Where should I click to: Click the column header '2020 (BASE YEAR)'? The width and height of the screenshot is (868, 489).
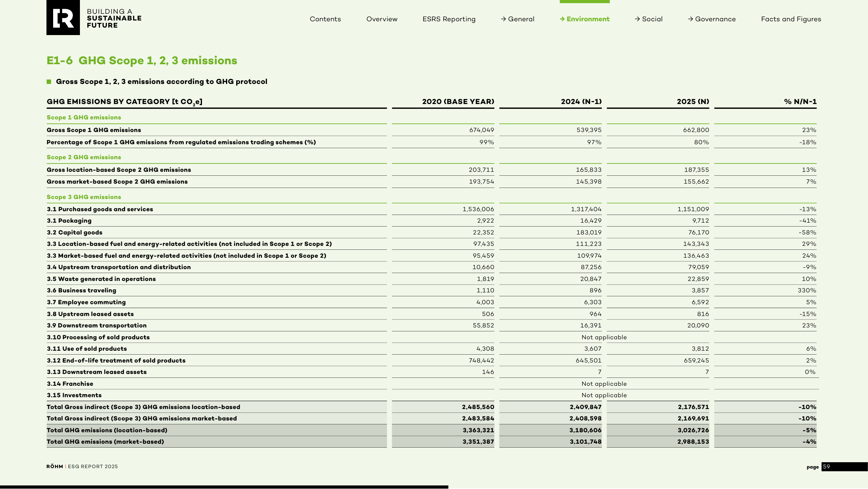458,102
